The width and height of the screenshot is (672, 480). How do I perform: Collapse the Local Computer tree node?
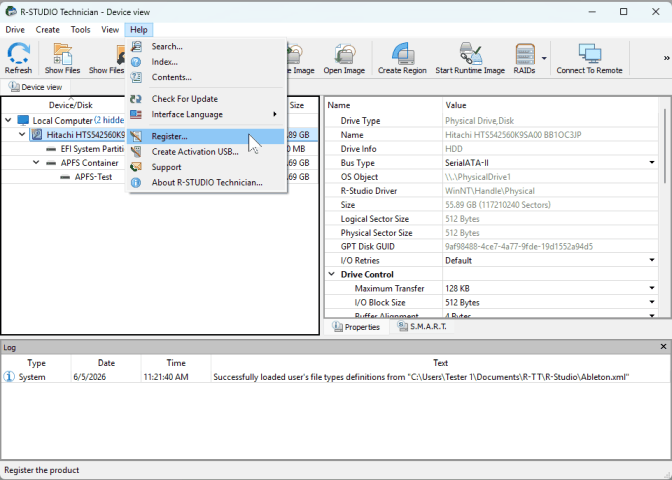[x=8, y=120]
